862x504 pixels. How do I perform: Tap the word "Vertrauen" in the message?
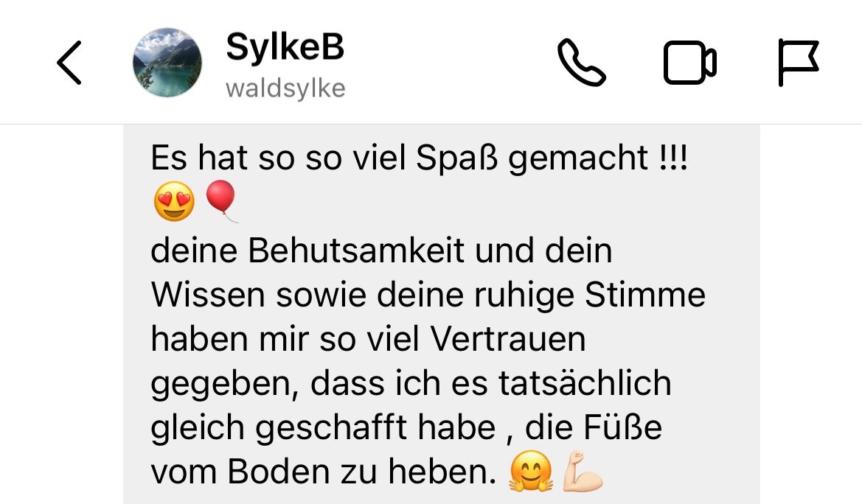tap(507, 339)
